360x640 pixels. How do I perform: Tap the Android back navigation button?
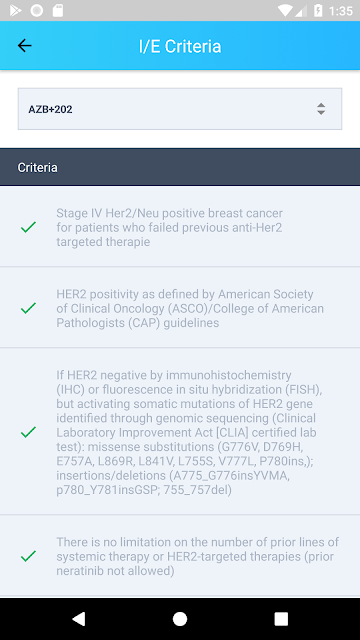click(79, 619)
